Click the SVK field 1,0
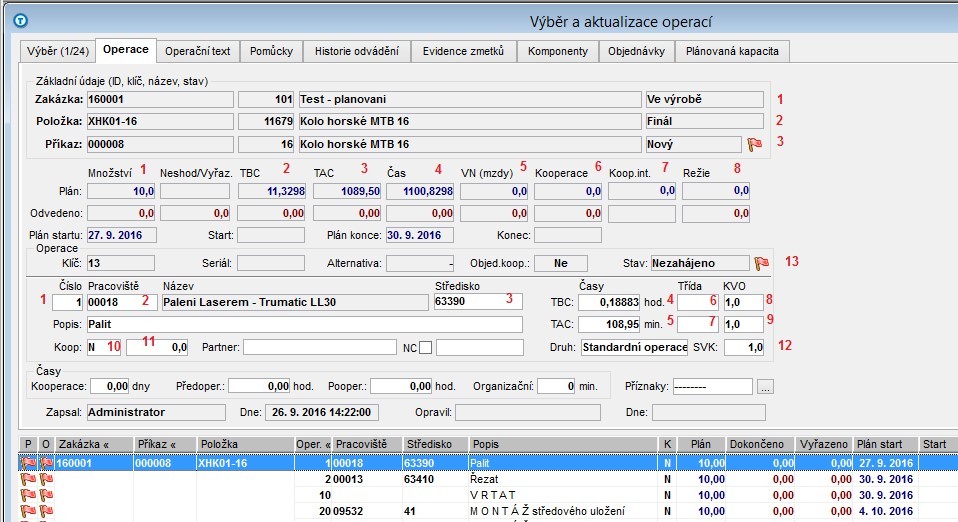This screenshot has width=958, height=522. tap(744, 348)
